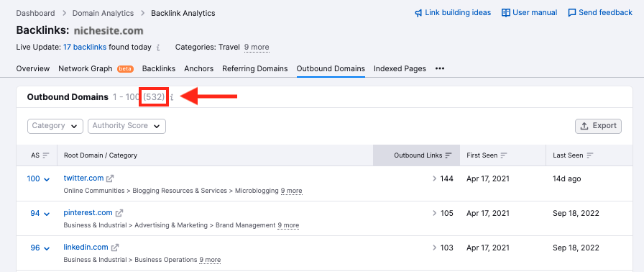
Task: Open Link building ideas
Action: point(453,13)
